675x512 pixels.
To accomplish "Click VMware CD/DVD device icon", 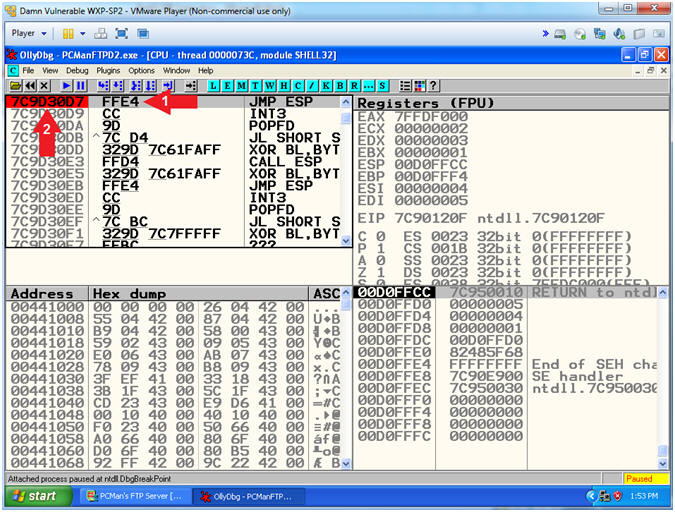I will click(580, 34).
